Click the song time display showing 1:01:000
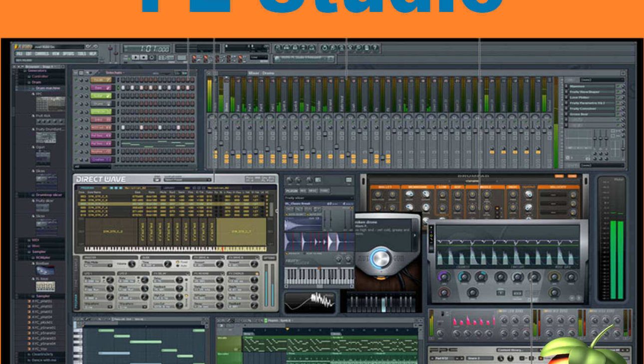 click(x=148, y=48)
